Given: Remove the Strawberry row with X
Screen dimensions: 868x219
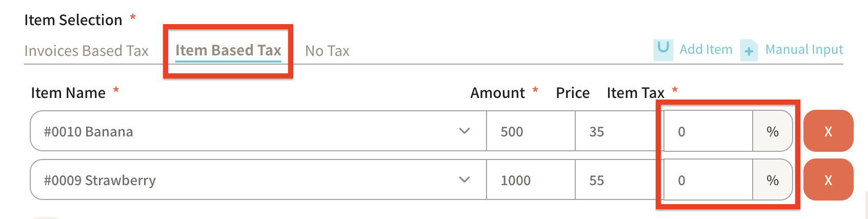Looking at the screenshot, I should [x=828, y=180].
